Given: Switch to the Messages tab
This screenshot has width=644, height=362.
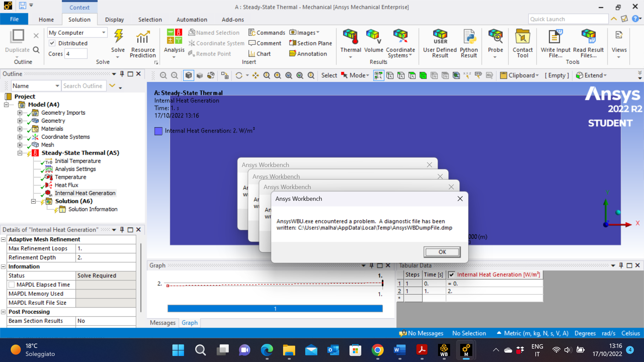Looking at the screenshot, I should (x=163, y=323).
